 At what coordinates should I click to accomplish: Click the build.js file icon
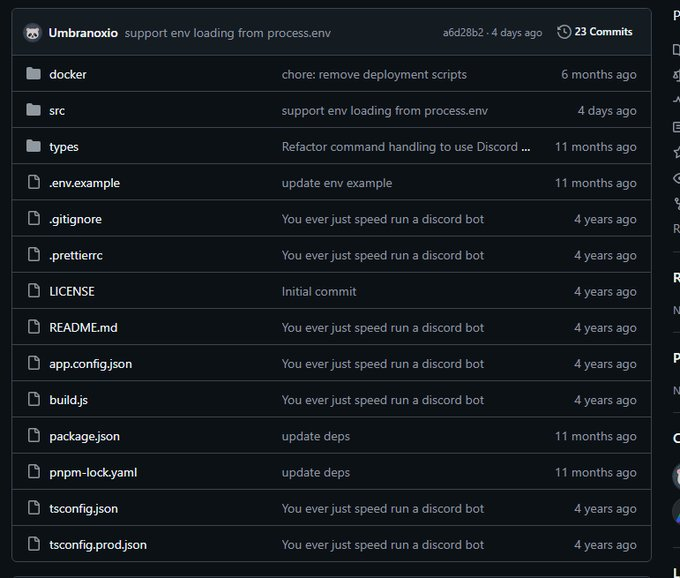[x=33, y=399]
